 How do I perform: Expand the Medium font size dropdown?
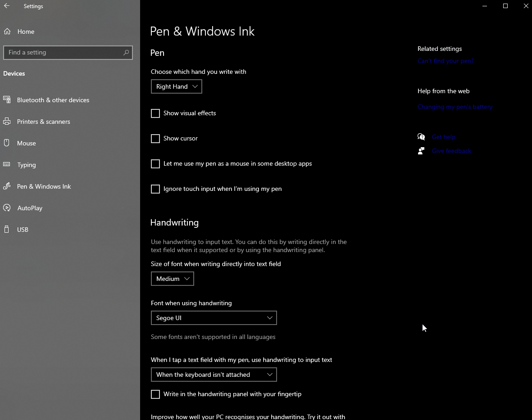click(x=173, y=279)
